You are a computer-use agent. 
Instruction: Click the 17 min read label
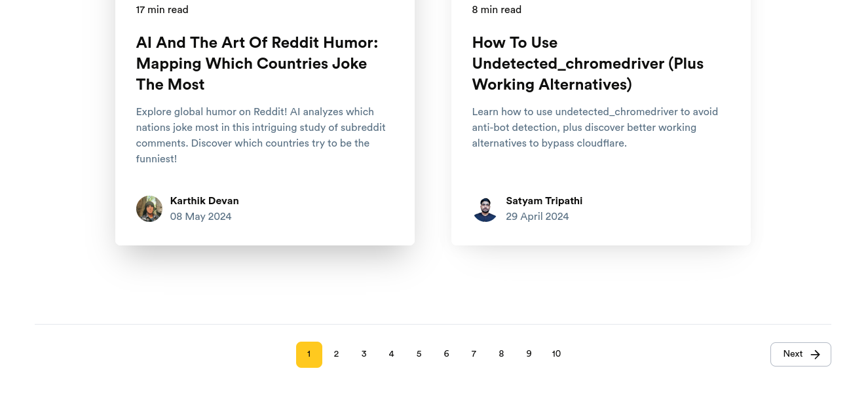pos(162,10)
